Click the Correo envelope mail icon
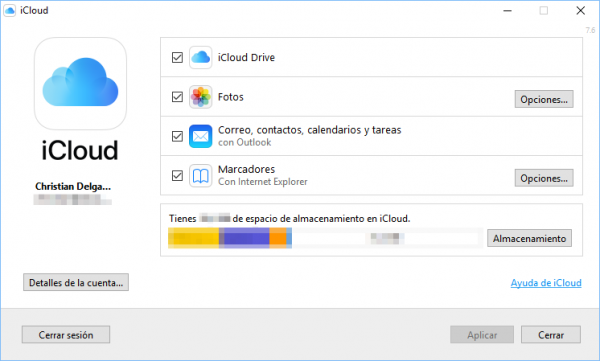Viewport: 600px width, 361px height. [201, 136]
